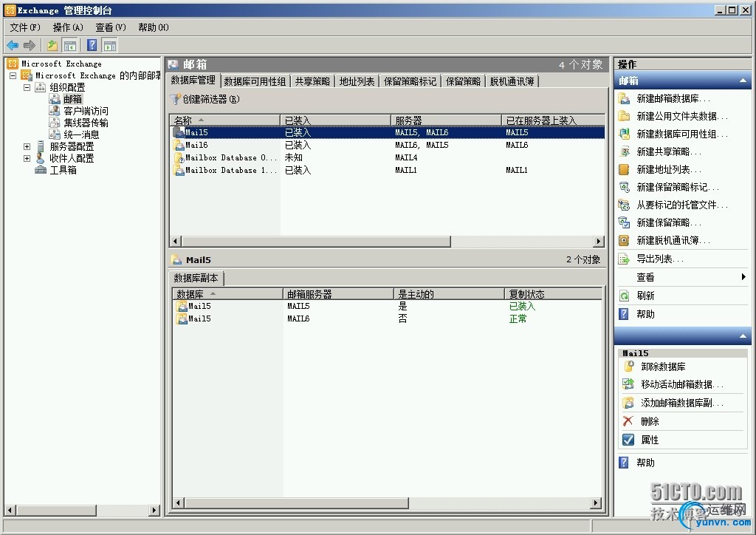The width and height of the screenshot is (756, 535).
Task: Click the Forward arrow toolbar icon
Action: click(x=30, y=45)
